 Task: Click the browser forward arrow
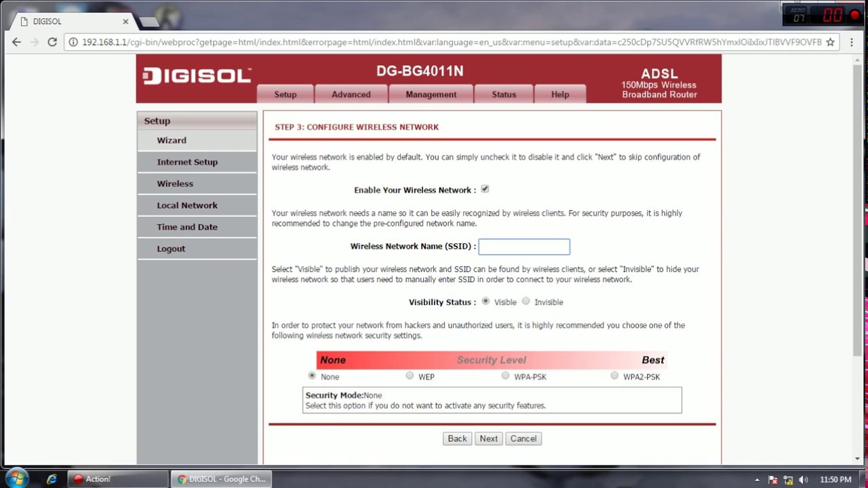coord(34,42)
